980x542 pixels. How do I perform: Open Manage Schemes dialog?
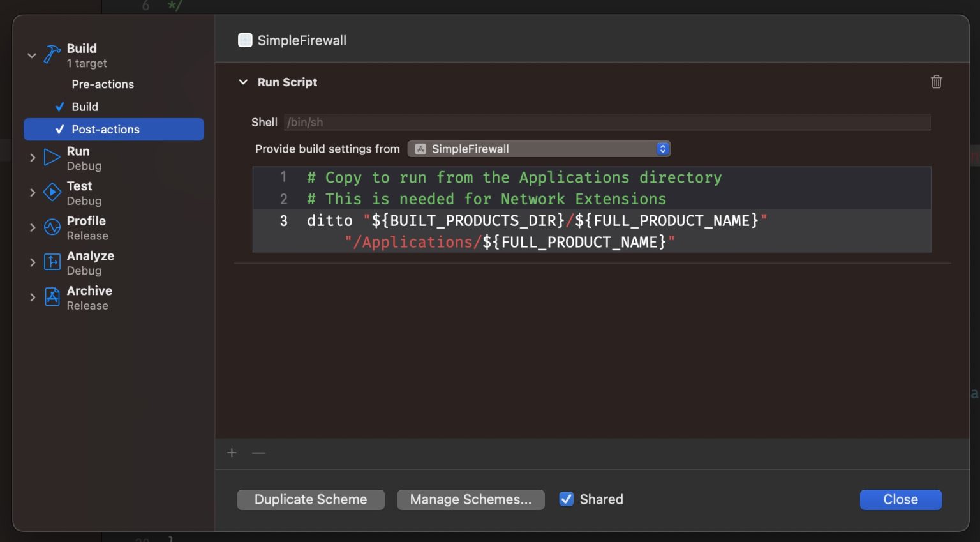click(x=470, y=500)
